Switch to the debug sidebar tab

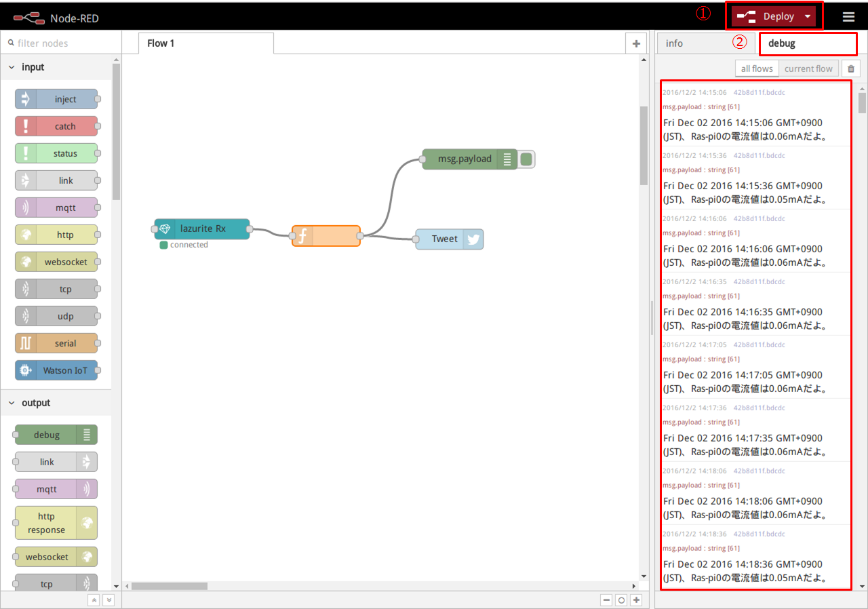coord(808,43)
